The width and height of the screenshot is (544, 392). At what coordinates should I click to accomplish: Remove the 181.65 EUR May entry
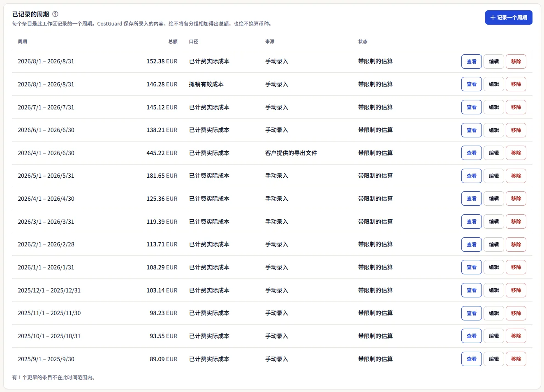pos(516,176)
